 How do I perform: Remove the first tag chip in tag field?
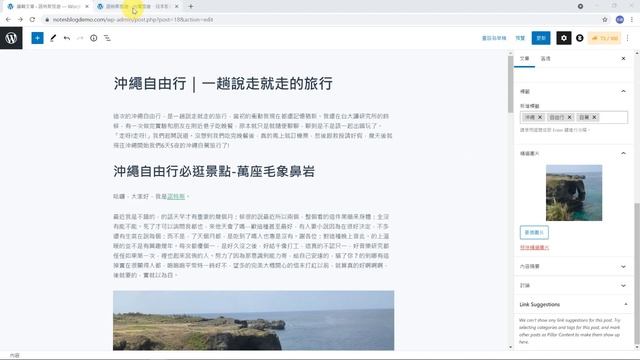point(540,117)
